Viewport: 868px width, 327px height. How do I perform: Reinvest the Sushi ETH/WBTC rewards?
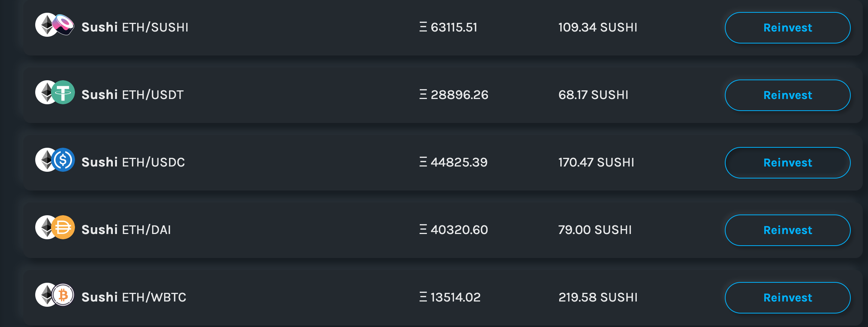tap(787, 298)
